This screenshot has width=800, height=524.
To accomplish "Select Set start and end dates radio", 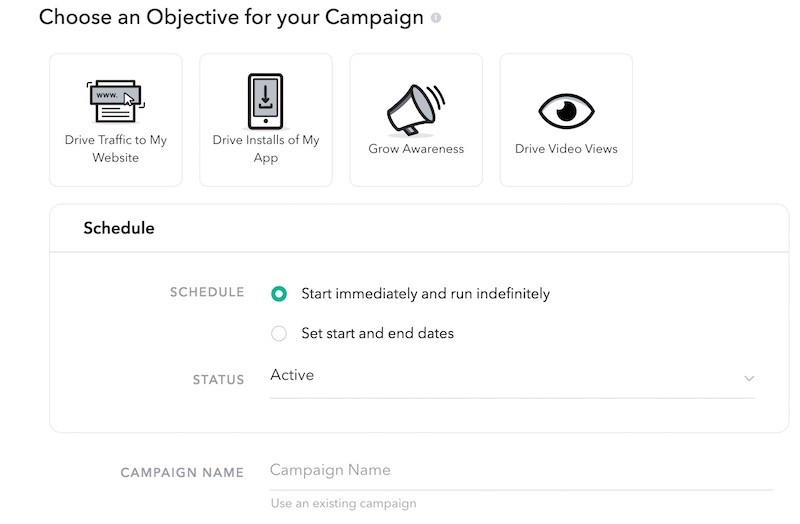I will click(x=279, y=334).
